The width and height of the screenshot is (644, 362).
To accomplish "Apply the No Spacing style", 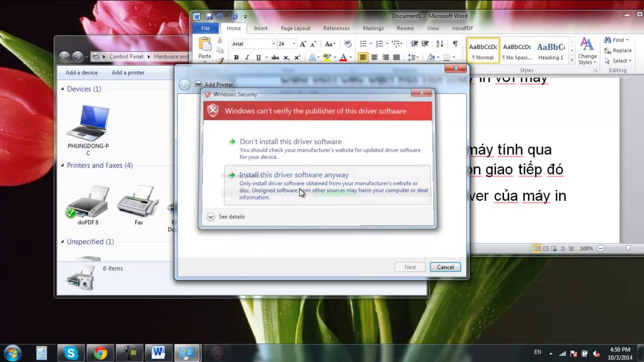I will click(517, 51).
